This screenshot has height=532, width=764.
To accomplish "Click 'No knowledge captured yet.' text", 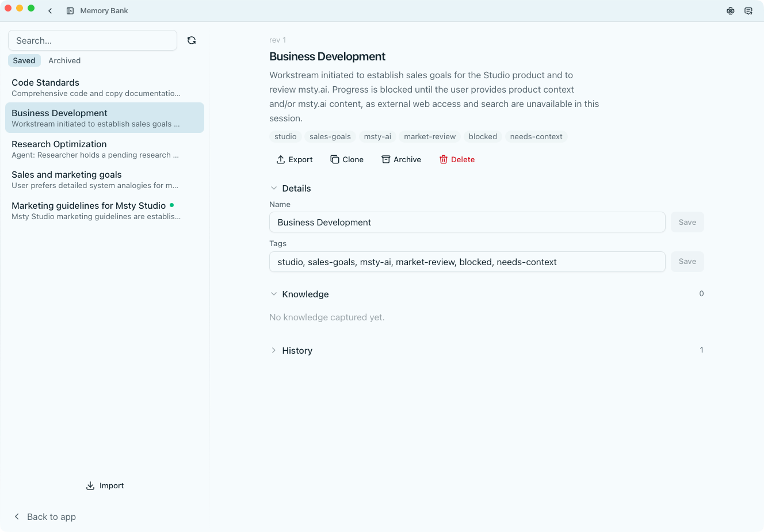I will [x=327, y=317].
